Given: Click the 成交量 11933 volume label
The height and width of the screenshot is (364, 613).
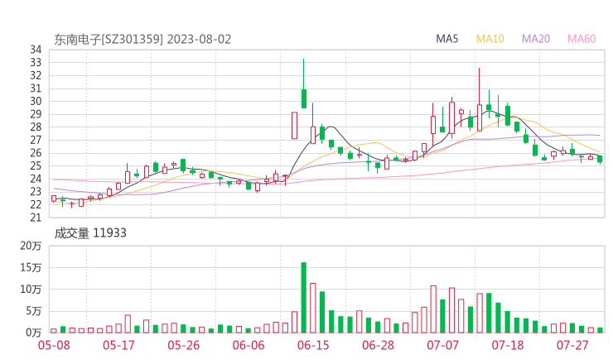Looking at the screenshot, I should coord(90,233).
